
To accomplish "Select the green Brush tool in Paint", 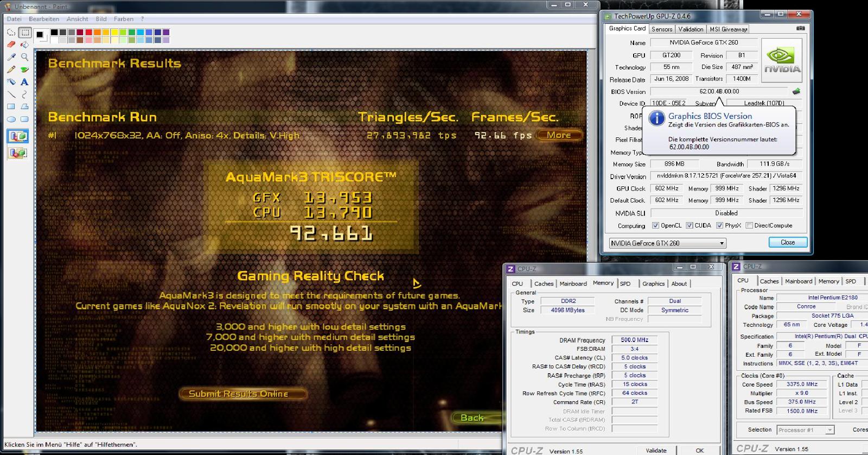I will [24, 69].
